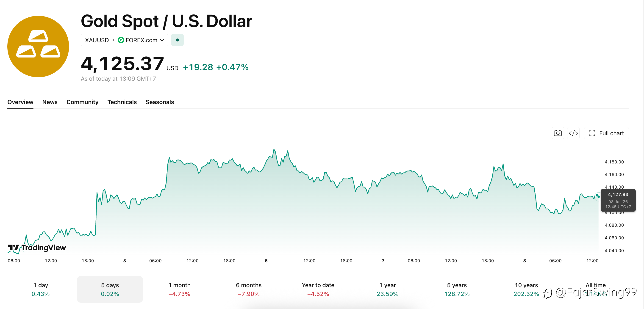Open the embed code icon
Viewport: 644px width, 309px height.
[573, 133]
